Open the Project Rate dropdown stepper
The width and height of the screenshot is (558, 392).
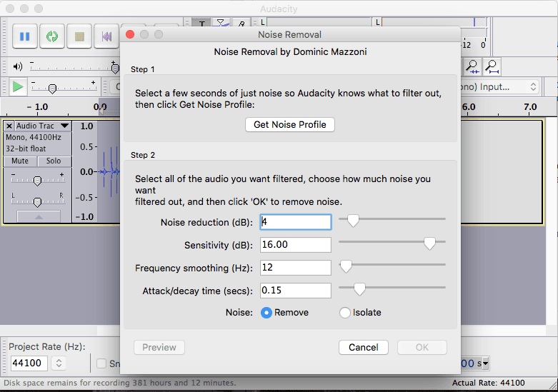coord(59,363)
